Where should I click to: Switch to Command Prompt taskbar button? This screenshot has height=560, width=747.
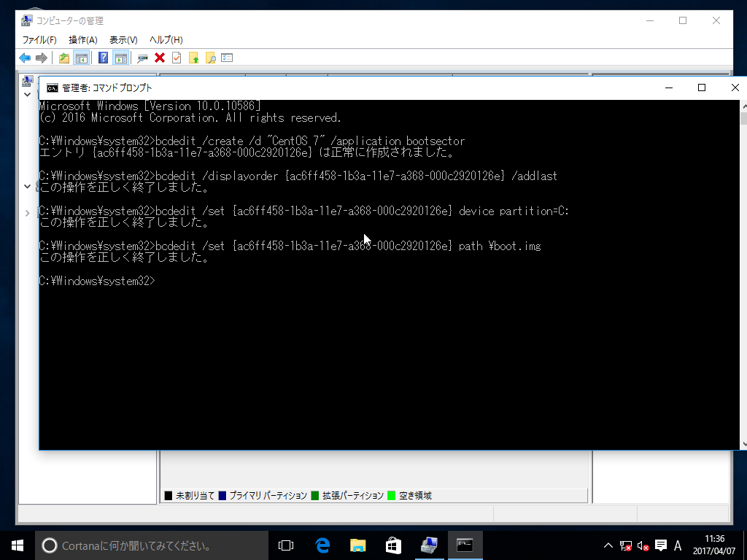tap(465, 545)
